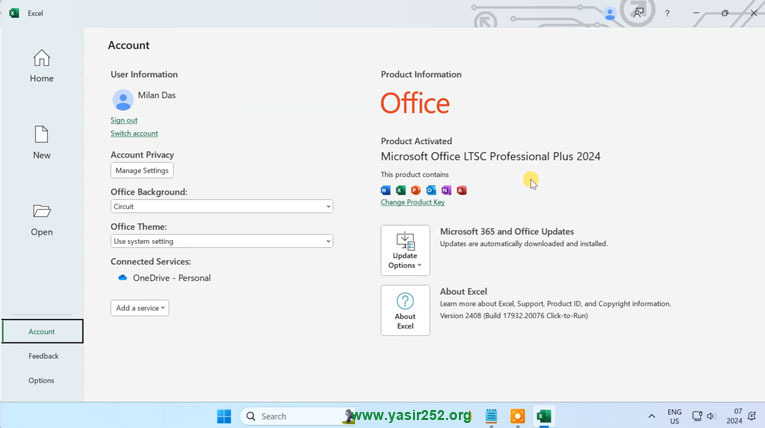Open the Notepad app in the taskbar

coord(491,416)
